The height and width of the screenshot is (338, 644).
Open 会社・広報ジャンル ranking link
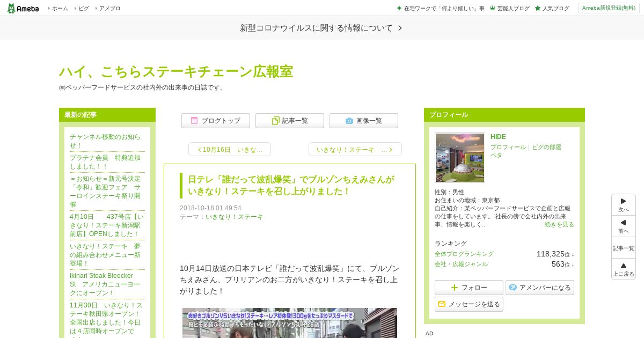[x=462, y=264]
